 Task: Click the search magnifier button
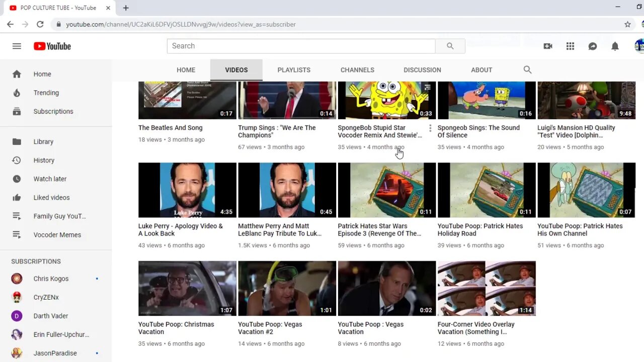450,46
